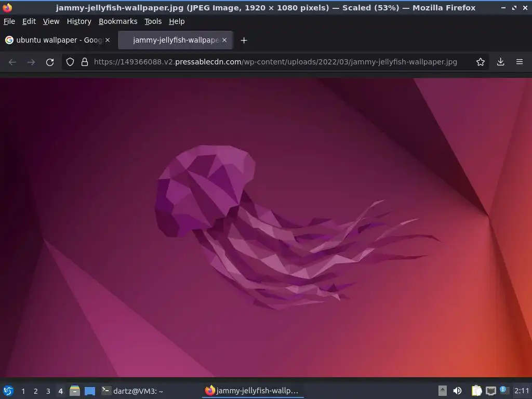This screenshot has width=532, height=399.
Task: Go forward one page
Action: [x=31, y=62]
